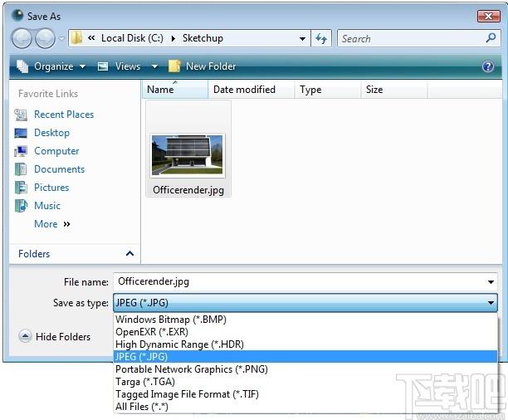Go back using the back arrow button
This screenshot has width=508, height=420.
click(x=22, y=38)
